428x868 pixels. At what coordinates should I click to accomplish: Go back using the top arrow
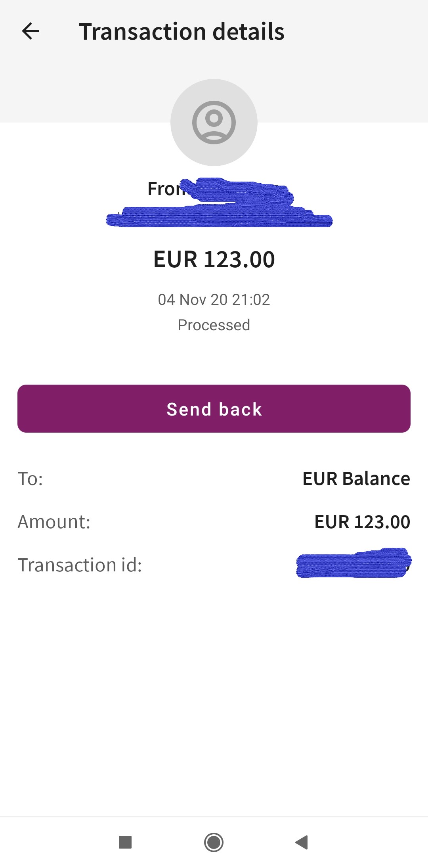(31, 31)
